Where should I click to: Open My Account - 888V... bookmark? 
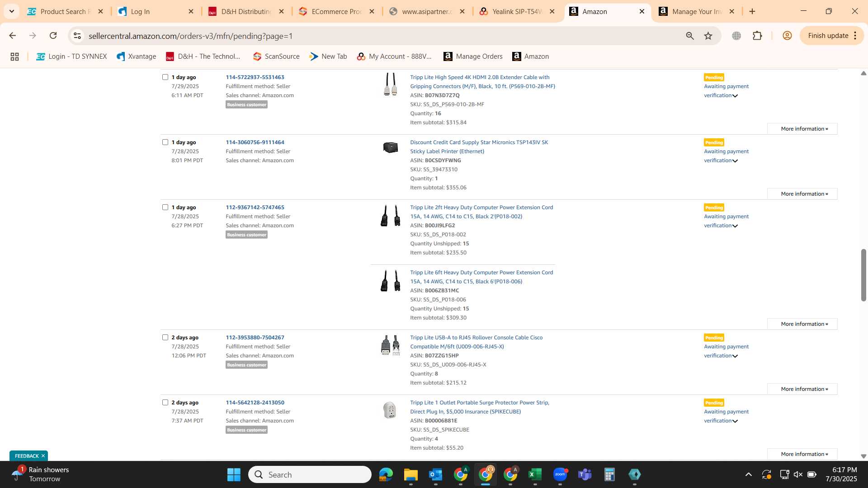click(x=394, y=56)
